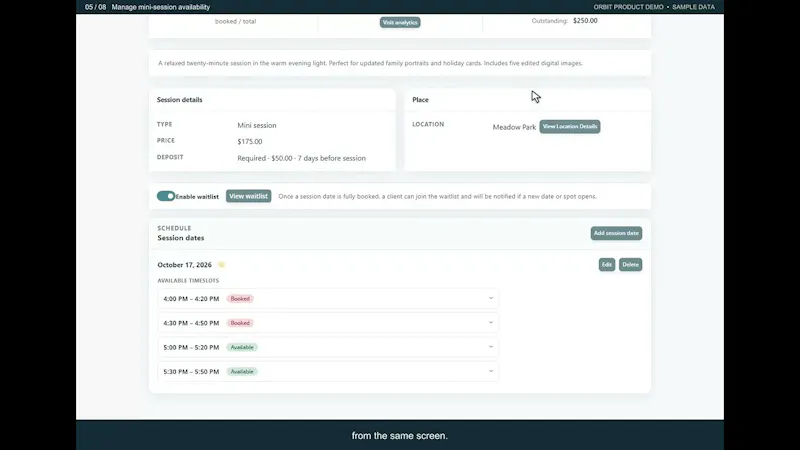800x450 pixels.
Task: Open the View waitlist button
Action: pyautogui.click(x=248, y=196)
